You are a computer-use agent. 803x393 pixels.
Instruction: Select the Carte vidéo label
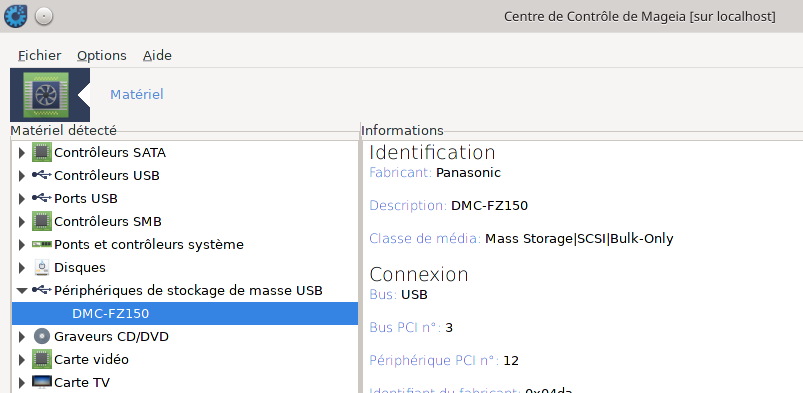tap(92, 359)
